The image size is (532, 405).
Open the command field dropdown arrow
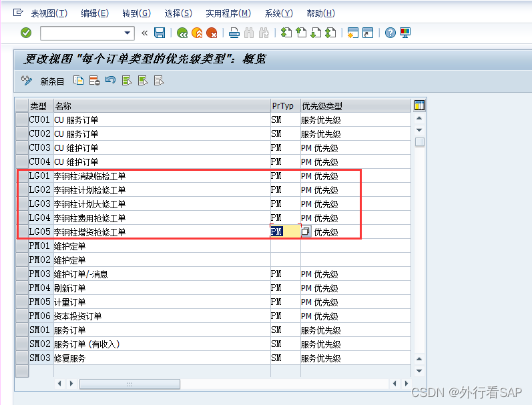click(x=127, y=33)
